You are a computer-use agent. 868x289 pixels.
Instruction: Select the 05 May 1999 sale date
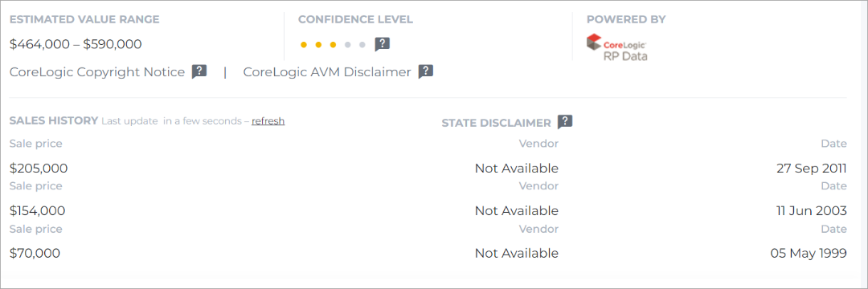coord(809,253)
